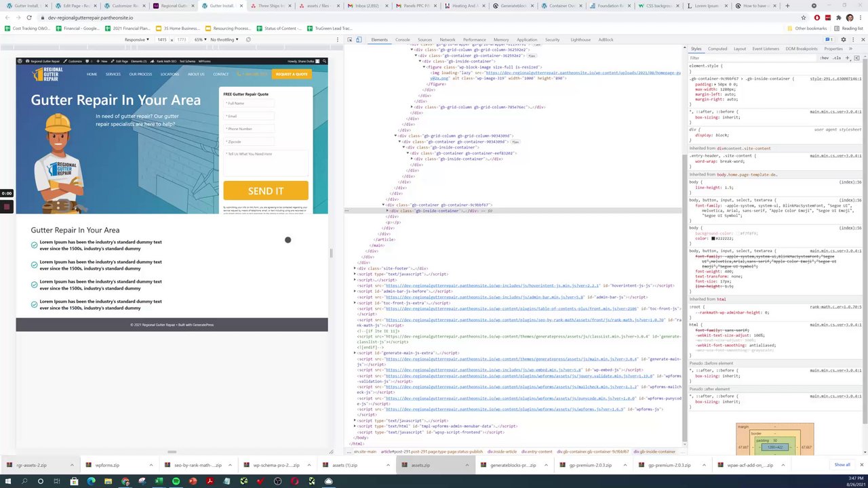Click the rotate screen icon in device toolbar

click(x=248, y=40)
